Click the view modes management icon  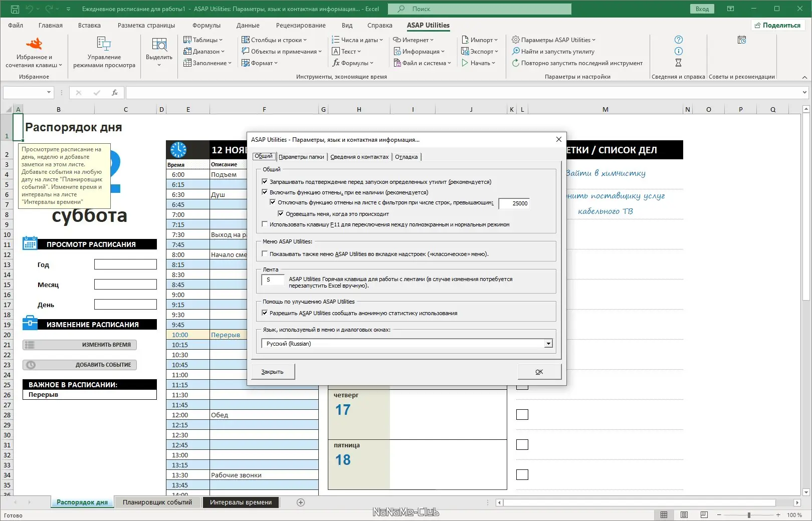point(104,44)
